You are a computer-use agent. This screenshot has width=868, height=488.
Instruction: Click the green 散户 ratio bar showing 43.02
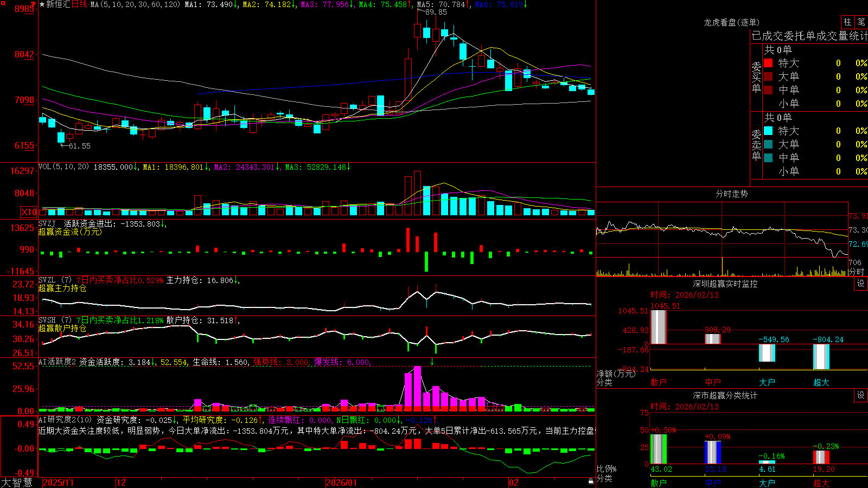658,449
